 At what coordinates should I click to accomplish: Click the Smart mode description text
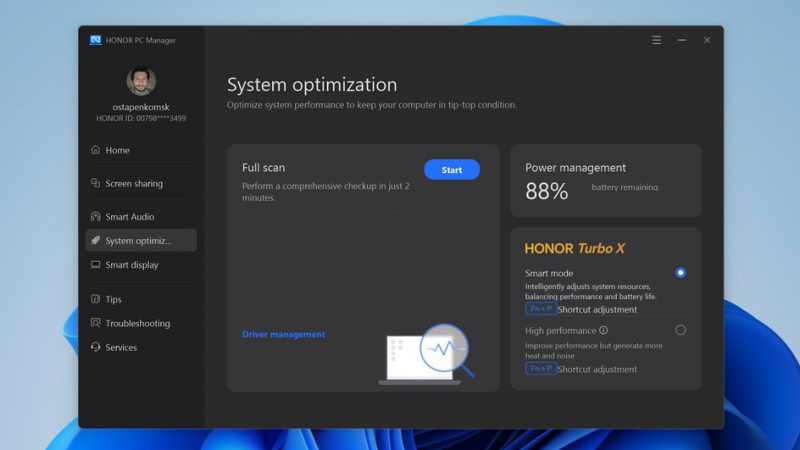[591, 291]
